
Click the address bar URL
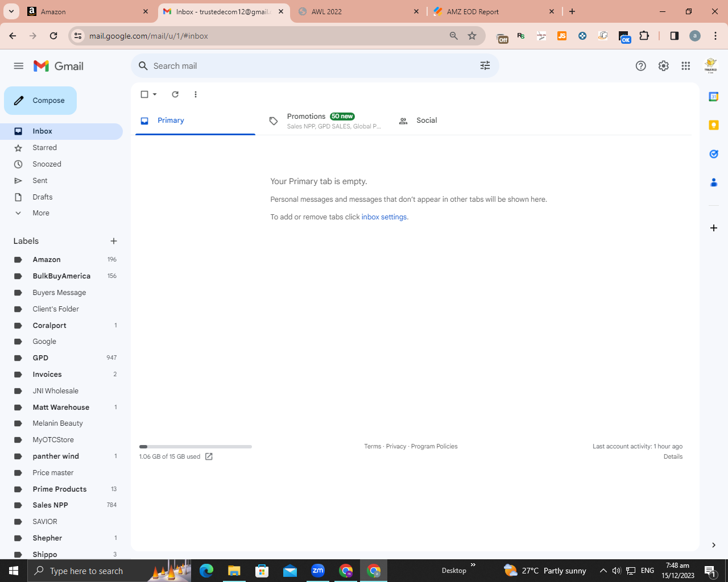pyautogui.click(x=148, y=36)
